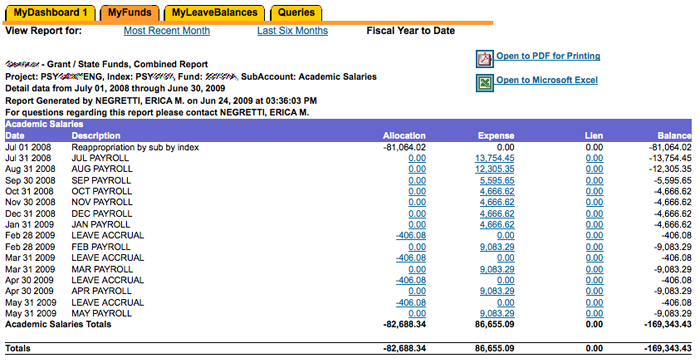Open DEC PAYROLL allocation 0.00 link

(417, 213)
